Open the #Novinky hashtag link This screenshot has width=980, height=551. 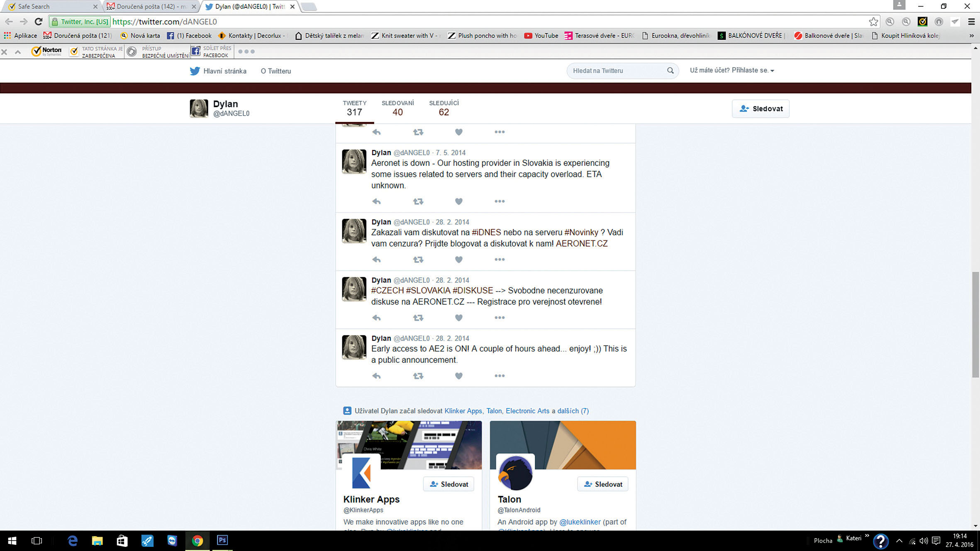point(581,232)
